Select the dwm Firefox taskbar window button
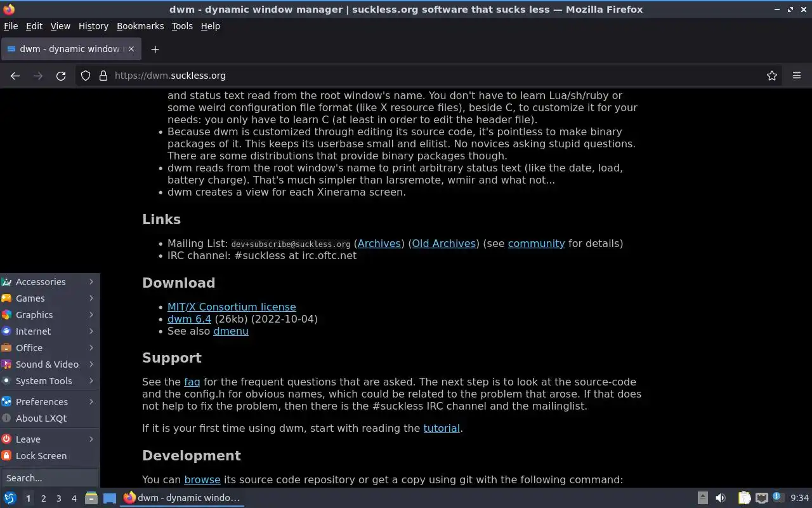Viewport: 812px width, 508px height. (x=182, y=498)
